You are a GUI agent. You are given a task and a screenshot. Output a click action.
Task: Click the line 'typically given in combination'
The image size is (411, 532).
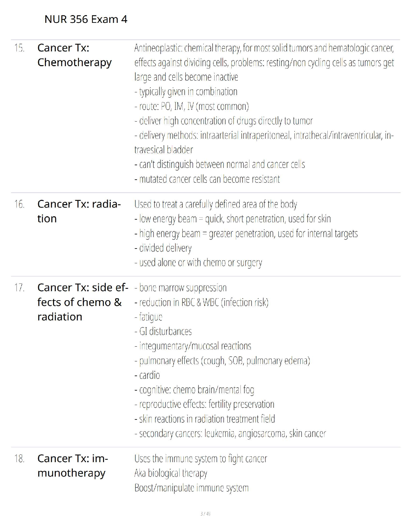pos(186,92)
